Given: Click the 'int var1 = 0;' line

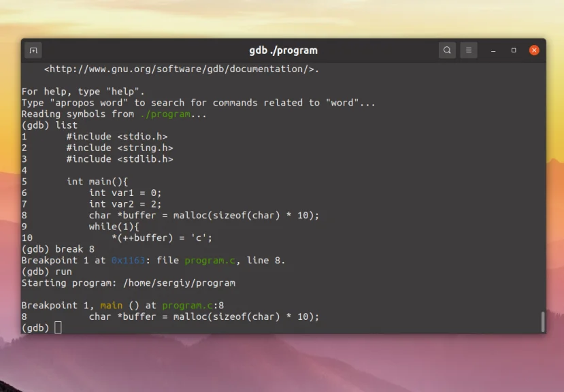Looking at the screenshot, I should point(125,193).
